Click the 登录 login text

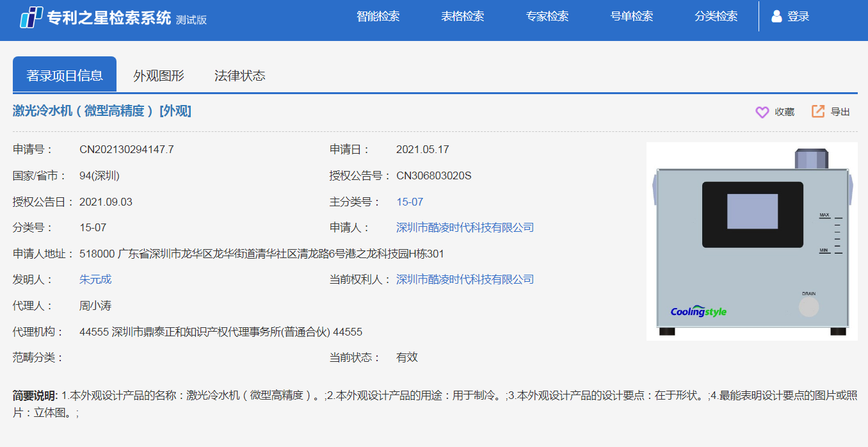[x=798, y=17]
